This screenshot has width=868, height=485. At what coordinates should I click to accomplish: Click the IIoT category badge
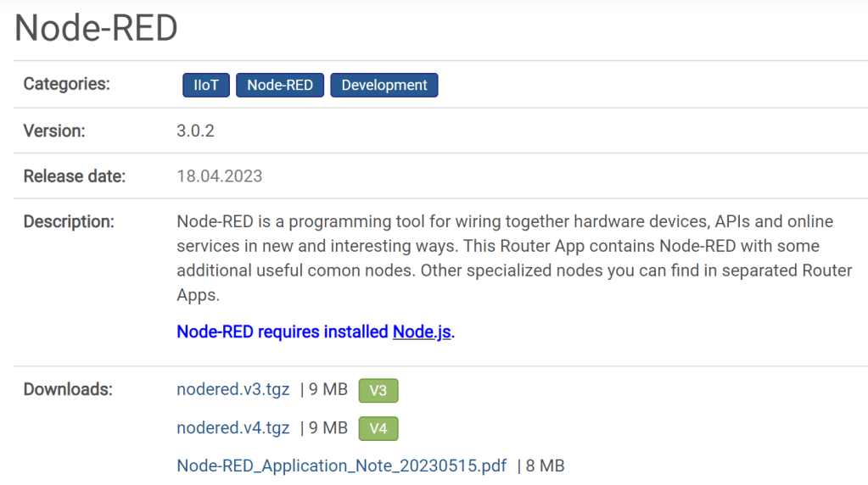click(x=205, y=85)
